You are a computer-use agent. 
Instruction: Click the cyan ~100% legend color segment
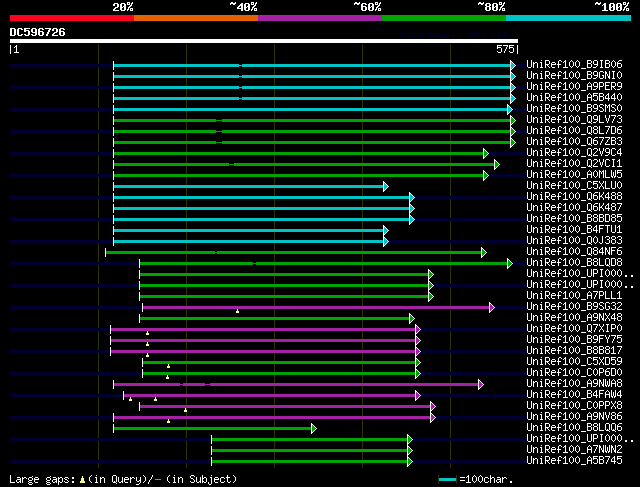tap(569, 18)
